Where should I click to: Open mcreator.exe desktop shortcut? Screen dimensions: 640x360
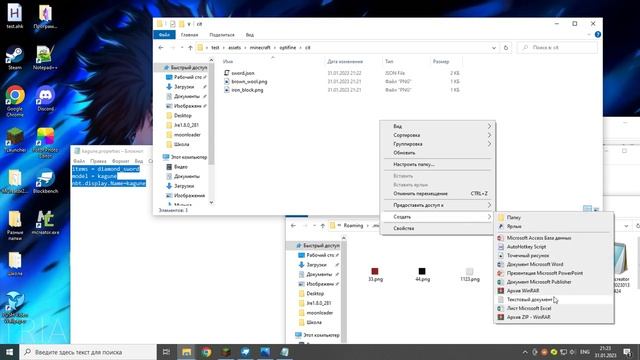[x=45, y=223]
